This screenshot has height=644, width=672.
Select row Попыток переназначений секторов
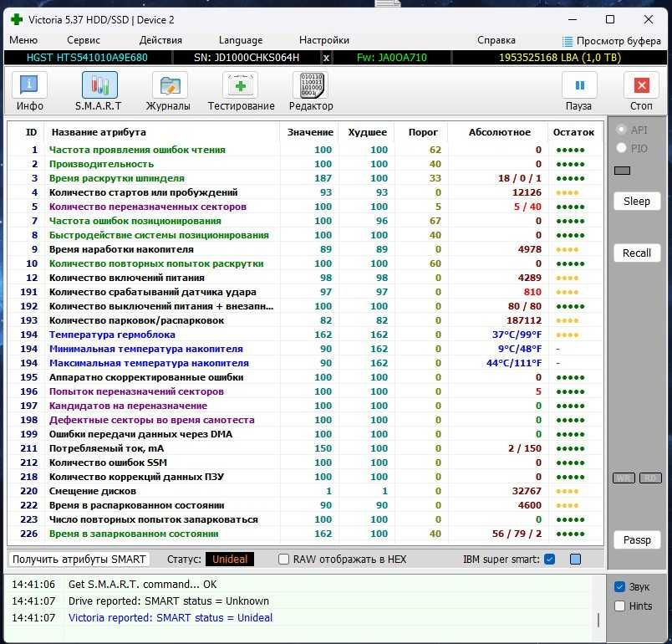[x=305, y=391]
